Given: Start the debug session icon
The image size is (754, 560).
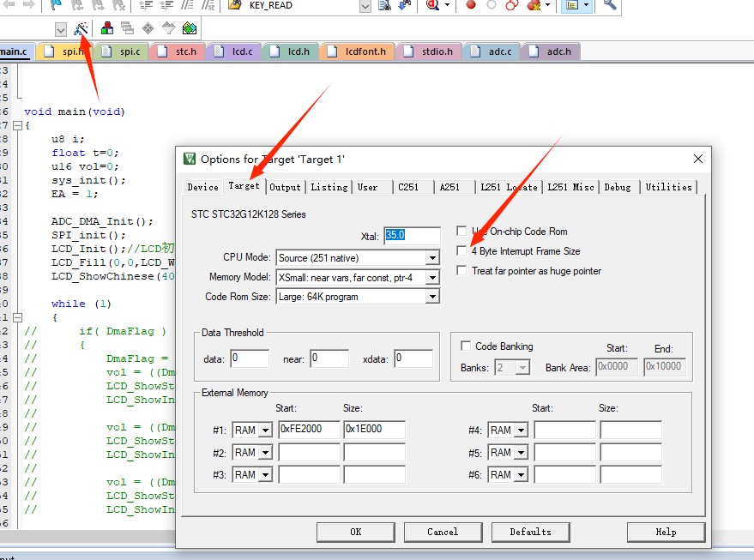Looking at the screenshot, I should tap(433, 5).
